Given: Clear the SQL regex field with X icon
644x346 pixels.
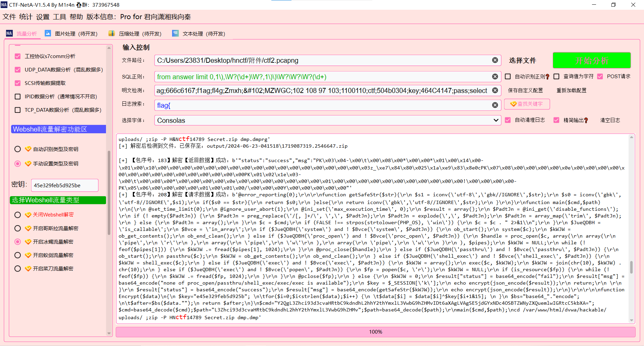Looking at the screenshot, I should point(495,77).
